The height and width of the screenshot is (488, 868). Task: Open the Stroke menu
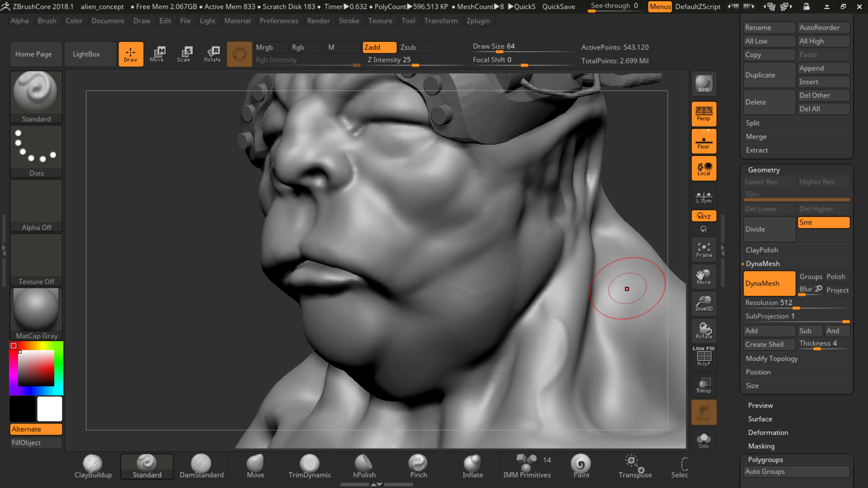click(x=349, y=21)
